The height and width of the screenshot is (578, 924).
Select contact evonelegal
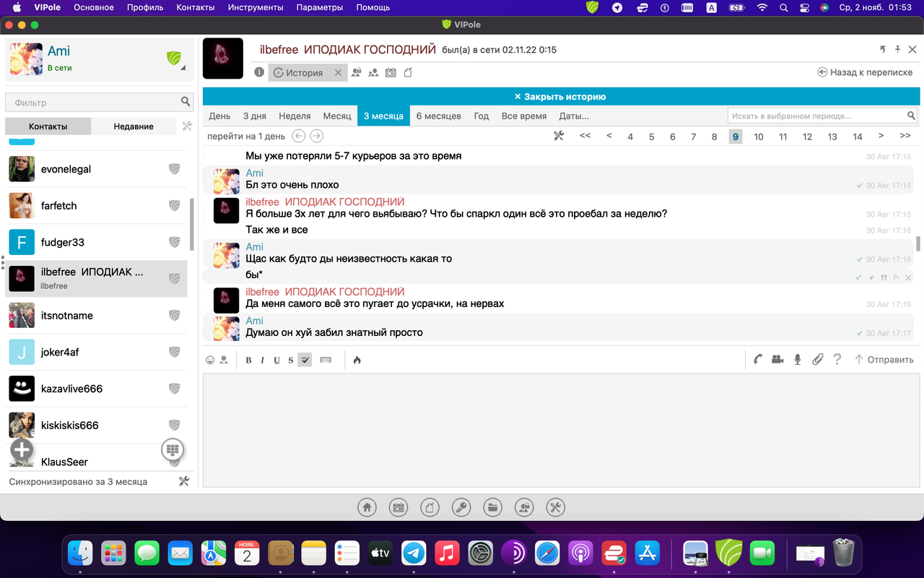tap(96, 169)
